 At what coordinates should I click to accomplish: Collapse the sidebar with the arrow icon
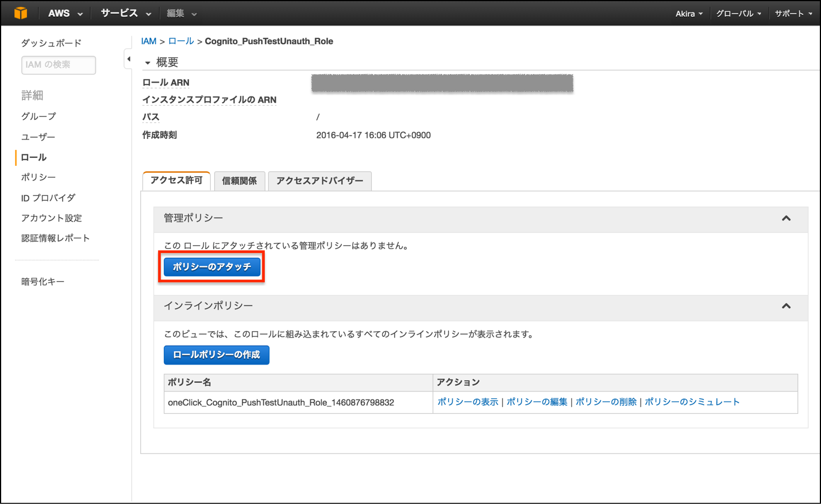tap(129, 58)
